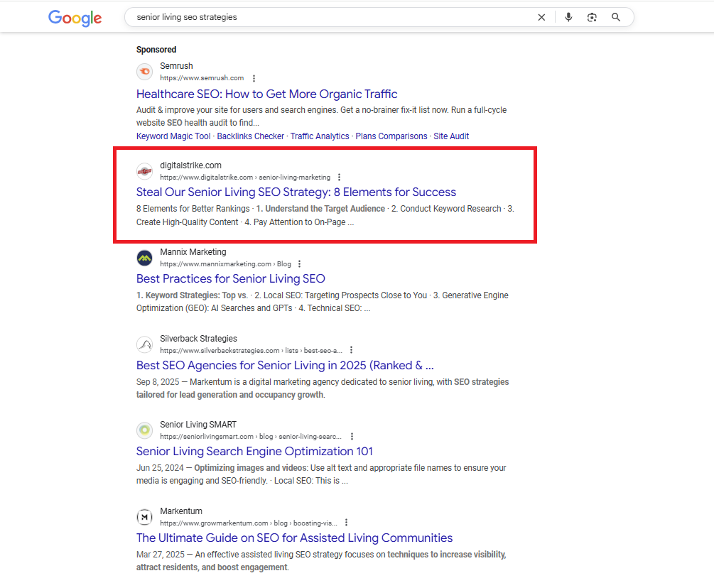Start voice search with microphone icon
Image resolution: width=714 pixels, height=588 pixels.
coord(568,18)
